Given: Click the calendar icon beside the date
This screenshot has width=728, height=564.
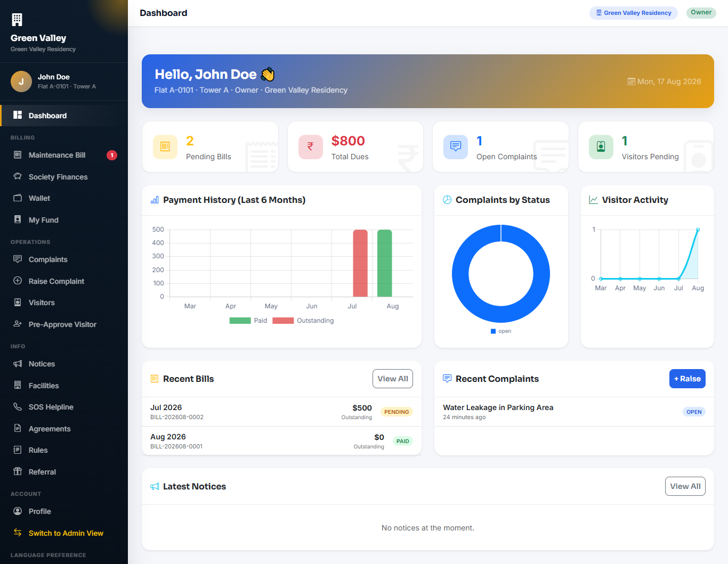Looking at the screenshot, I should (632, 81).
